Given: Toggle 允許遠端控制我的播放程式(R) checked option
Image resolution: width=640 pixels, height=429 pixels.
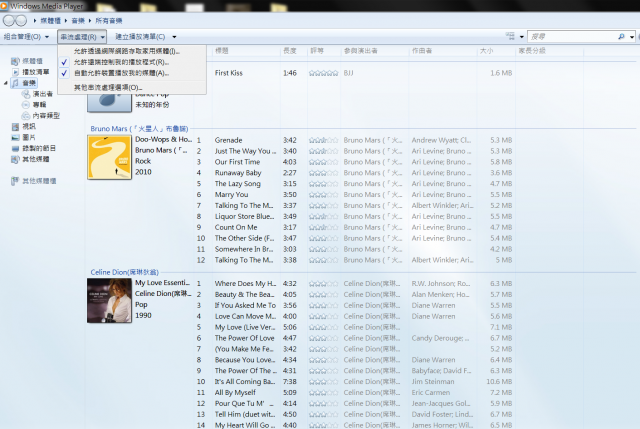Looking at the screenshot, I should click(x=132, y=62).
